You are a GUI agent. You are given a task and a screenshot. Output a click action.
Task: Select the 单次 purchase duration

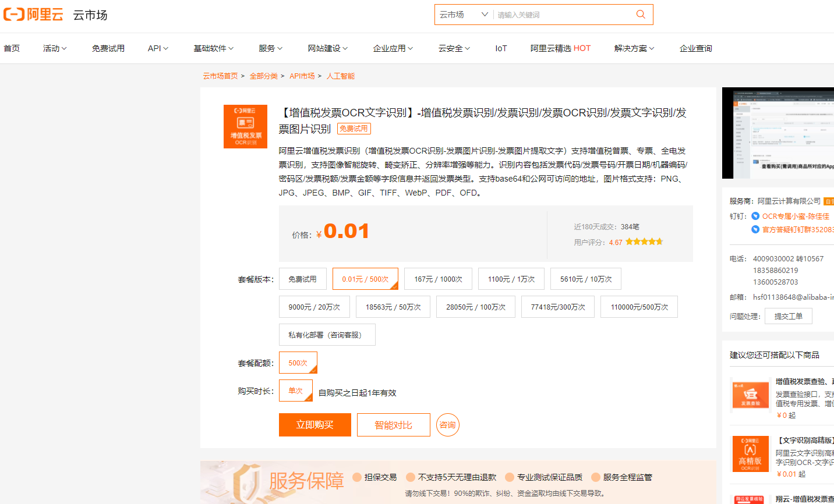(x=295, y=391)
